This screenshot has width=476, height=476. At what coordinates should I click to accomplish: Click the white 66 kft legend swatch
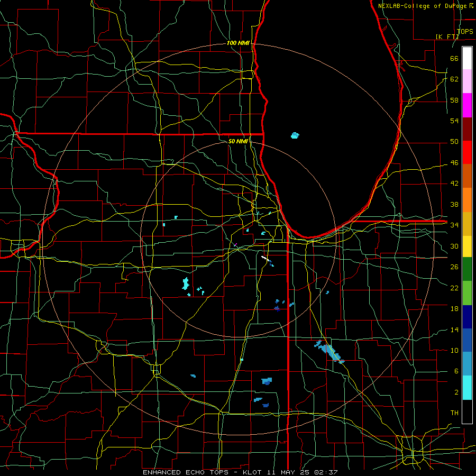pyautogui.click(x=467, y=58)
